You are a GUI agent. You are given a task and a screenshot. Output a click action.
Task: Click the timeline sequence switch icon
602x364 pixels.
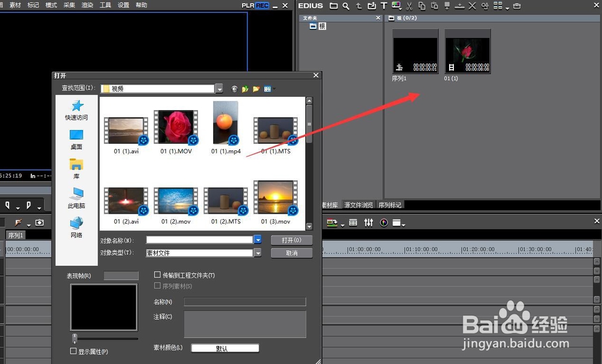(x=332, y=223)
